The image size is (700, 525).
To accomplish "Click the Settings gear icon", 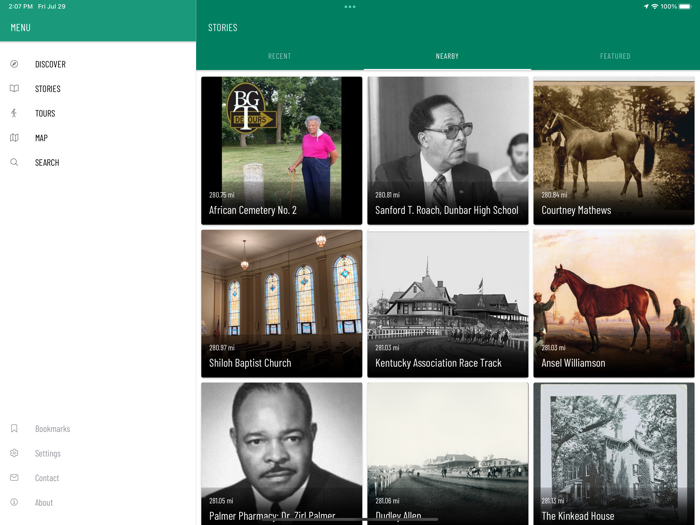I will click(x=14, y=453).
